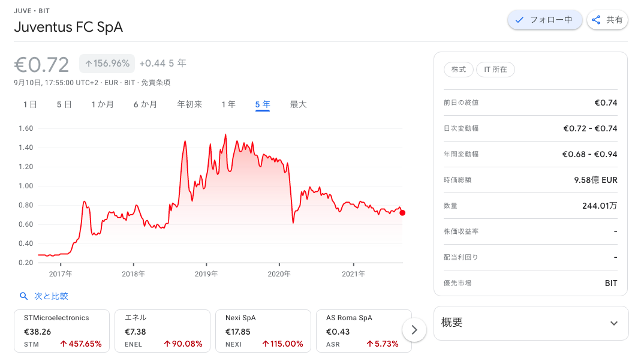Click the red endpoint marker on chart
Viewport: 644px width, 358px height.
(402, 213)
